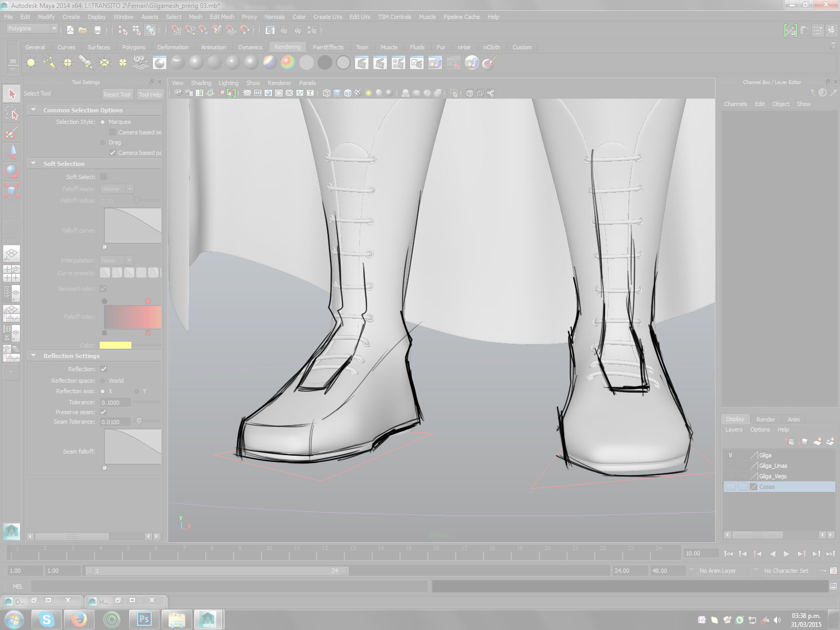Create a camera from the shelf
Screen dimensions: 840x630
(141, 63)
